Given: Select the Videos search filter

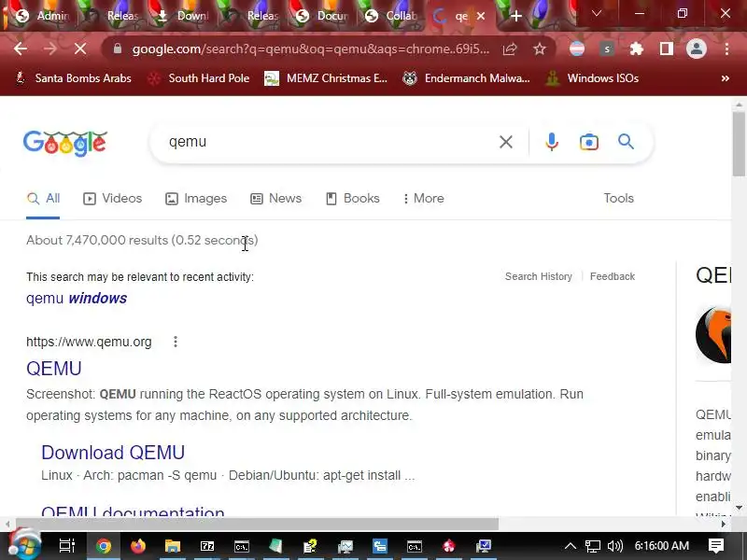Looking at the screenshot, I should coord(112,199).
